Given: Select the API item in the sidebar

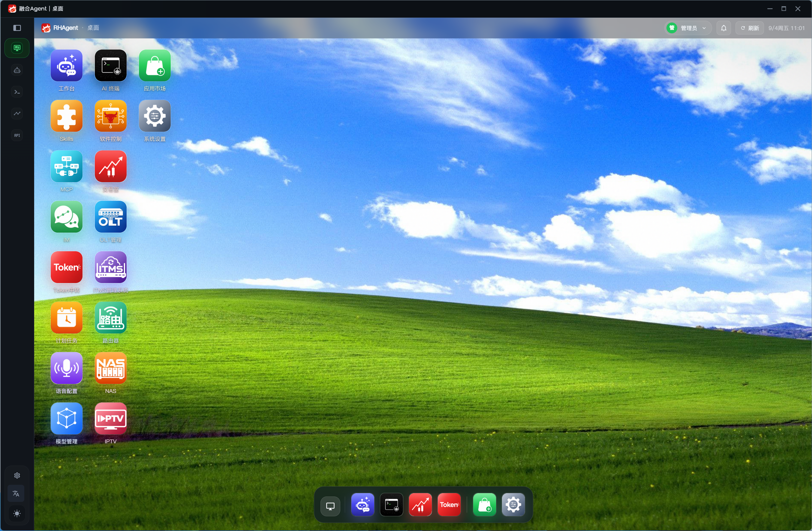Looking at the screenshot, I should [x=17, y=135].
